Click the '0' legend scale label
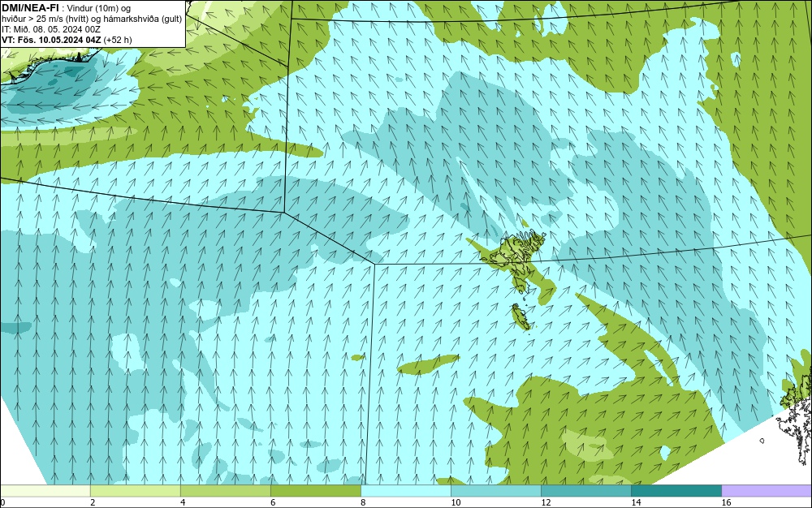812x508 pixels. pos(2,502)
